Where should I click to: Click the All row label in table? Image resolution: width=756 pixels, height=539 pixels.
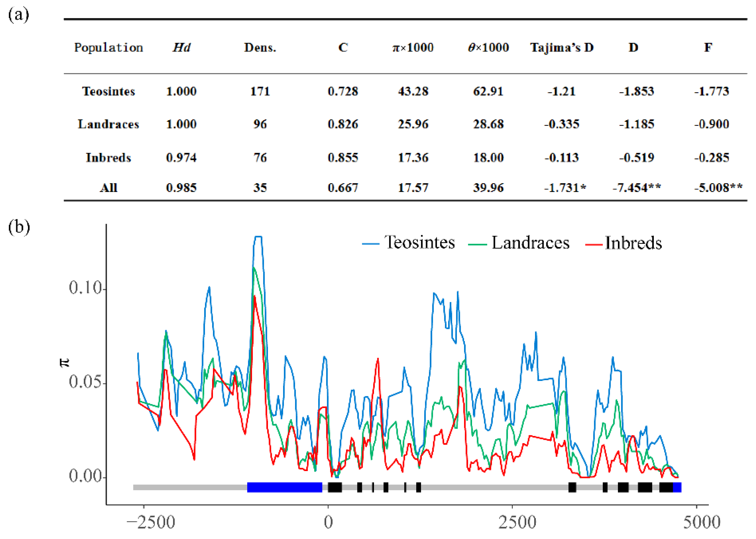pos(109,188)
